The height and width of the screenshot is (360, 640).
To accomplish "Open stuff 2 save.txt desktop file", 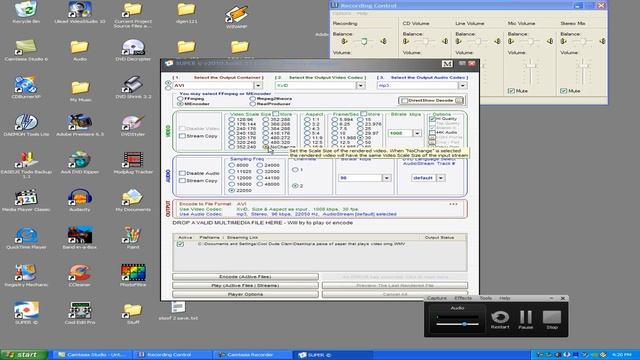I will tap(178, 311).
